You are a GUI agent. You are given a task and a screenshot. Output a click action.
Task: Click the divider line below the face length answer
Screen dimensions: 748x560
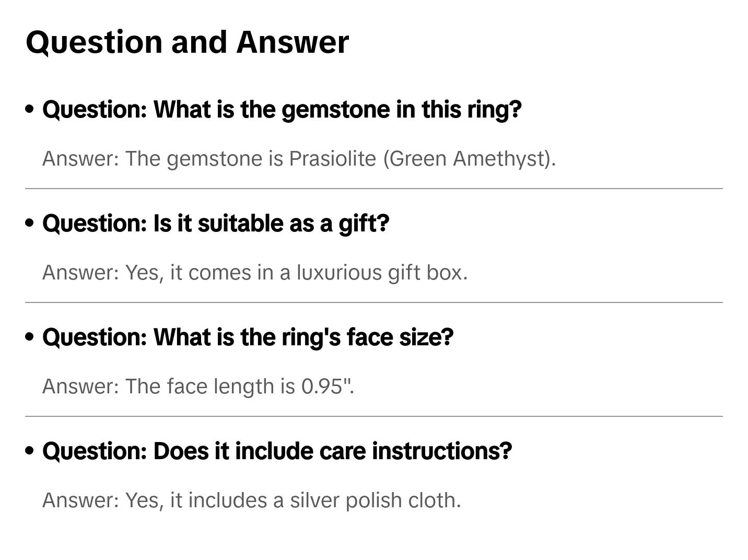point(373,416)
